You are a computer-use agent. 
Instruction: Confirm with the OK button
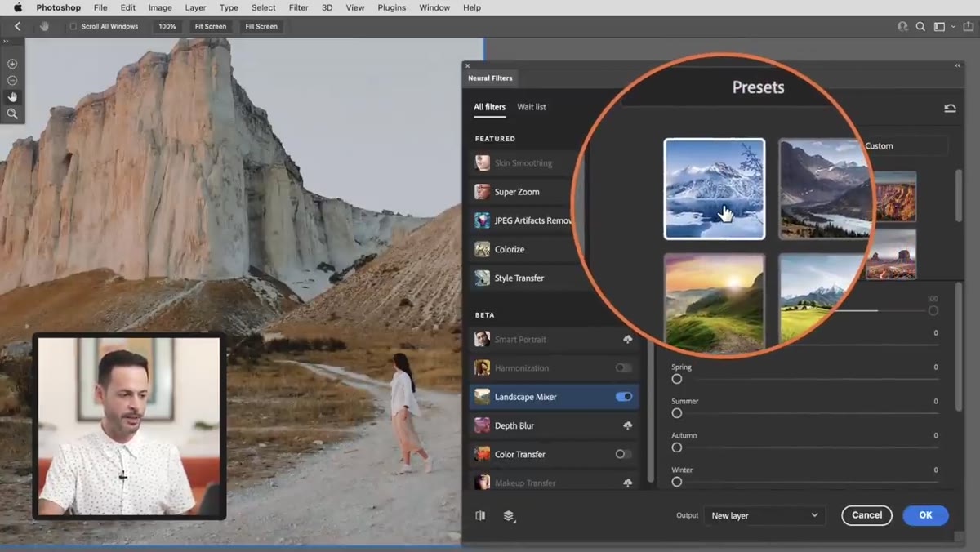click(925, 515)
